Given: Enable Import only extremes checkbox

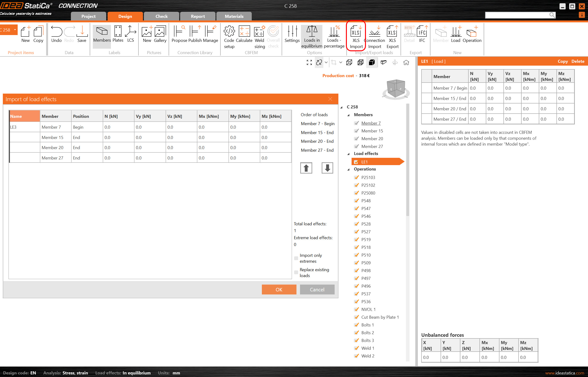Looking at the screenshot, I should [x=296, y=258].
